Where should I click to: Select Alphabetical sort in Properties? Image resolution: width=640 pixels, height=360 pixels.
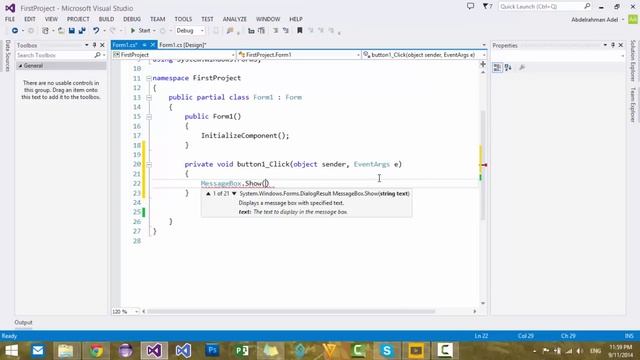click(x=508, y=68)
